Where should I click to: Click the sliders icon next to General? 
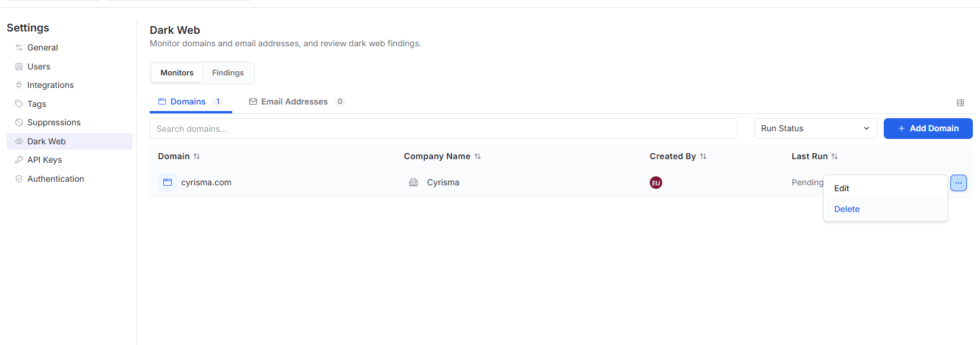pyautogui.click(x=19, y=48)
